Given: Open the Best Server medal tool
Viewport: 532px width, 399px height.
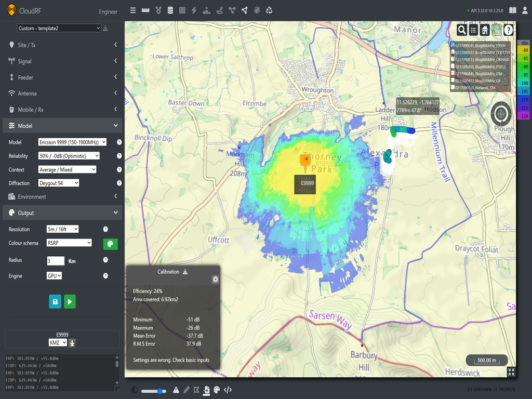Looking at the screenshot, I should click(158, 10).
